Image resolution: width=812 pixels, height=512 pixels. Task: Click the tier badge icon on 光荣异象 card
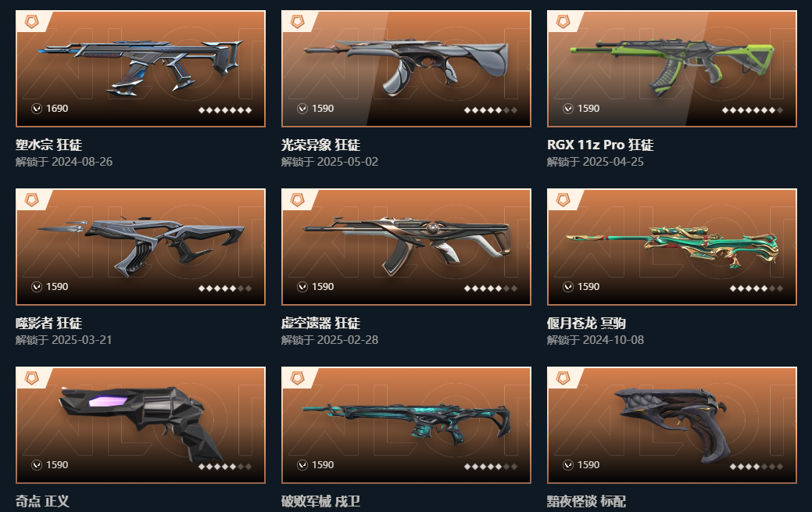point(298,22)
